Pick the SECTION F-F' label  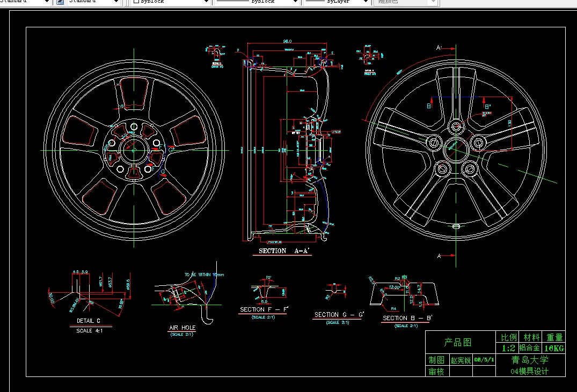point(264,309)
